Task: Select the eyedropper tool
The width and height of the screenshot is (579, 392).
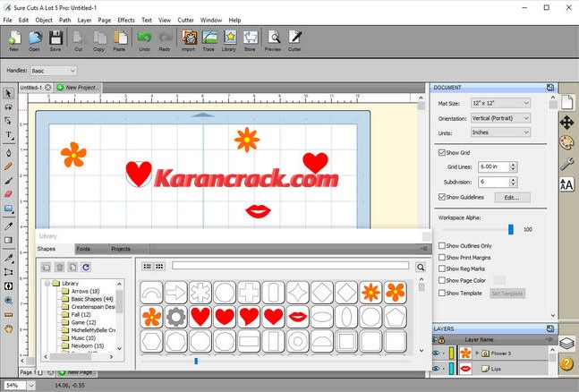Action: coord(8,226)
